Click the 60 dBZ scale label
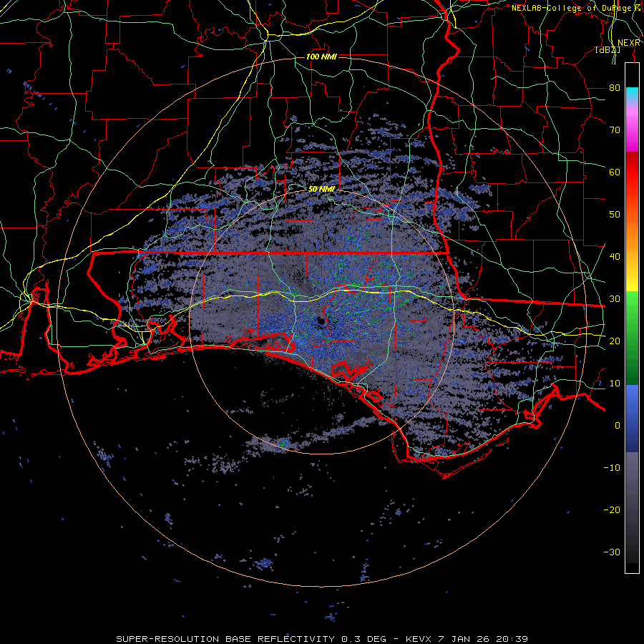This screenshot has height=644, width=644. point(615,172)
